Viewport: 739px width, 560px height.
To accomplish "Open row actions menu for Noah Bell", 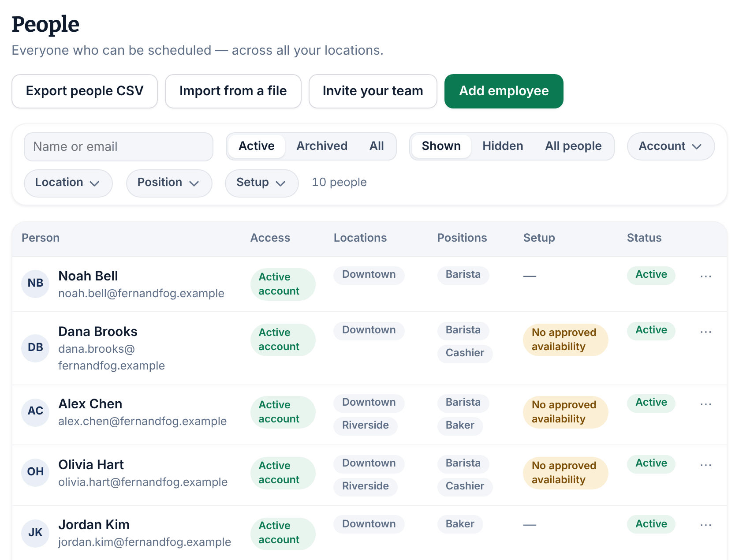I will coord(705,276).
